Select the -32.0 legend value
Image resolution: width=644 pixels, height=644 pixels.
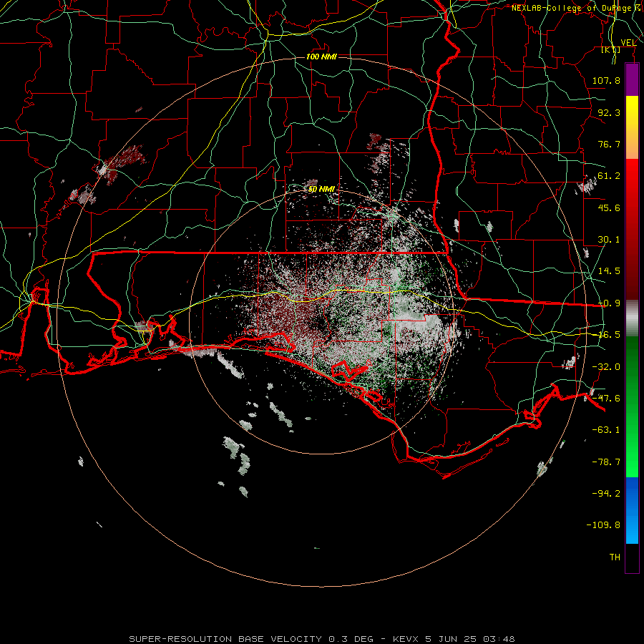(x=606, y=367)
